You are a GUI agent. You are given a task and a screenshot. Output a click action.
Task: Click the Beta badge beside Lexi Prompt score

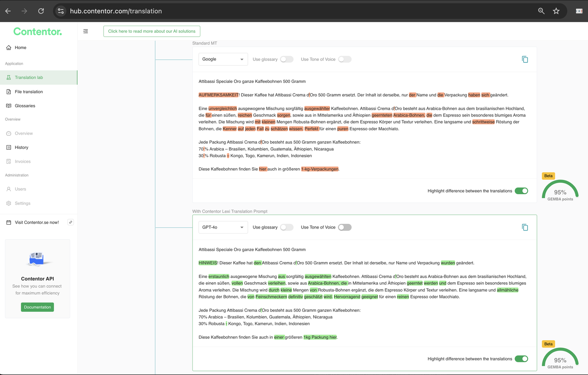pos(548,344)
